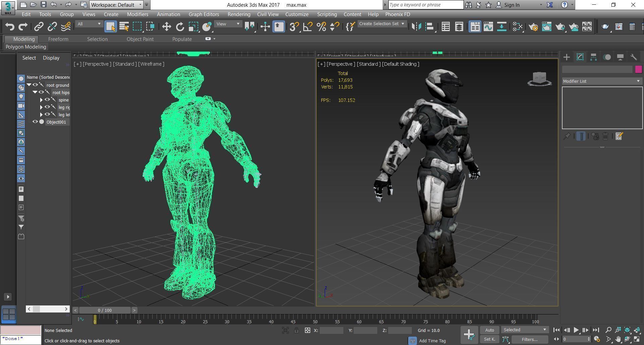
Task: Toggle the Percent Snap icon
Action: (321, 26)
